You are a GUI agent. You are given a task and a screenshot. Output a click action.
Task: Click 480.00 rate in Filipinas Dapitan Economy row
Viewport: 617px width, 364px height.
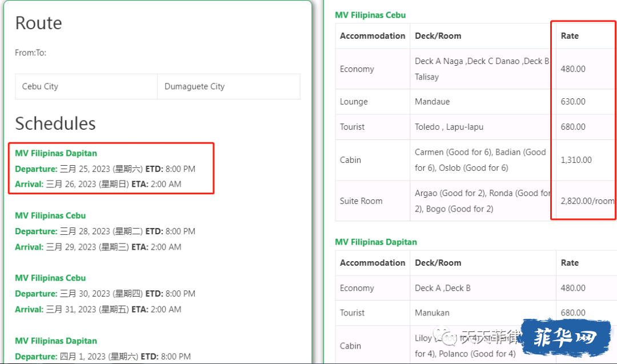click(x=586, y=288)
